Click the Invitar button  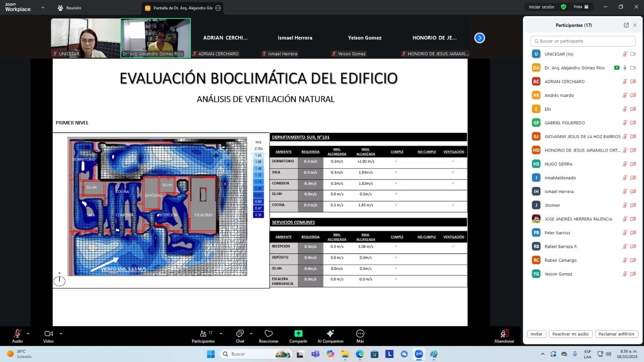click(x=536, y=334)
